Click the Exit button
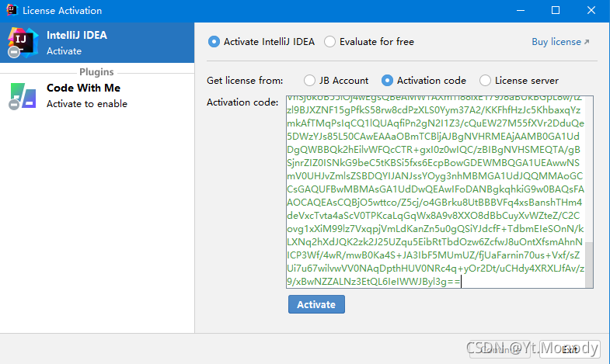The image size is (610, 364). [x=570, y=349]
